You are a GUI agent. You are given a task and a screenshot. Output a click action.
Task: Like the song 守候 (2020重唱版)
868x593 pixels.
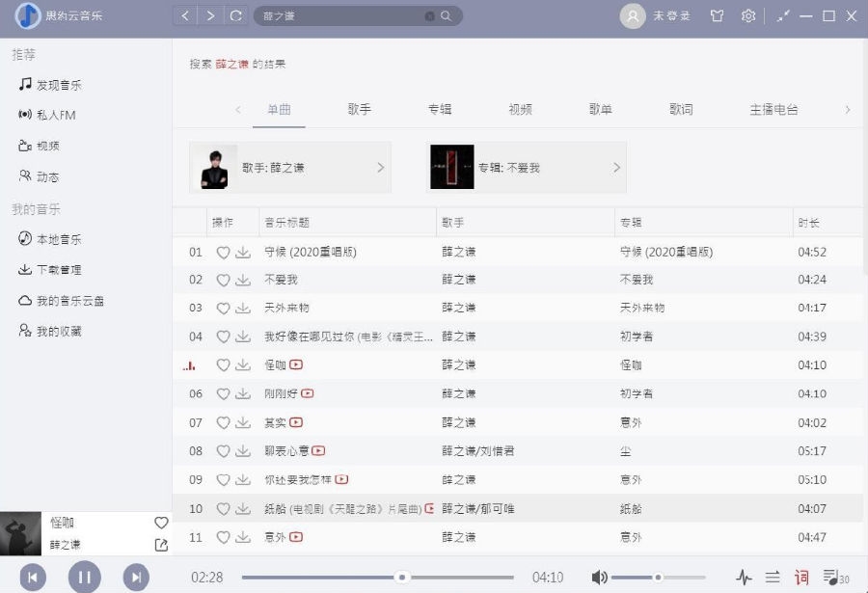[x=223, y=253]
